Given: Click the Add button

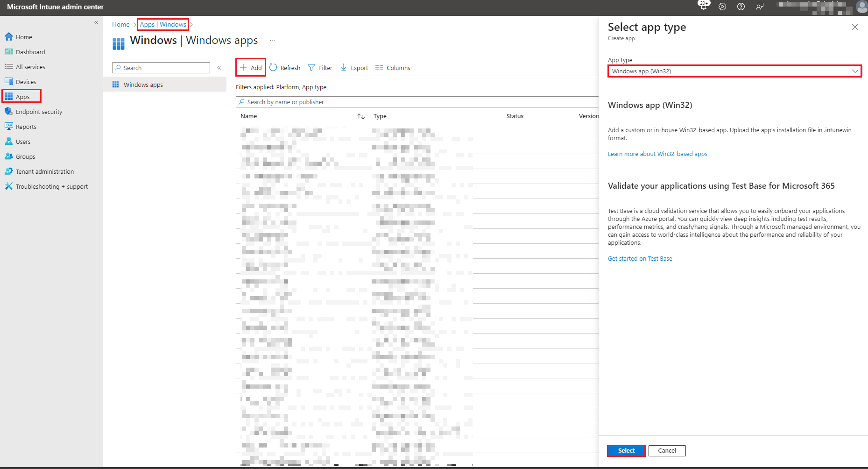Looking at the screenshot, I should 251,68.
